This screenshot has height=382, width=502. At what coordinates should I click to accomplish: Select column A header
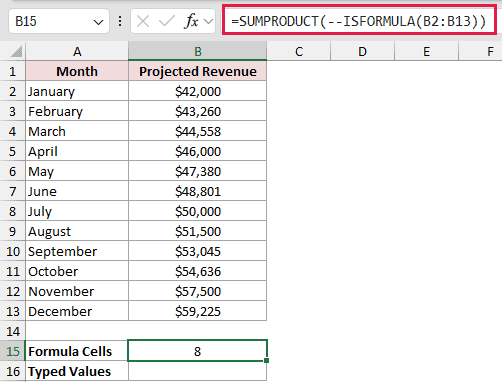click(77, 52)
